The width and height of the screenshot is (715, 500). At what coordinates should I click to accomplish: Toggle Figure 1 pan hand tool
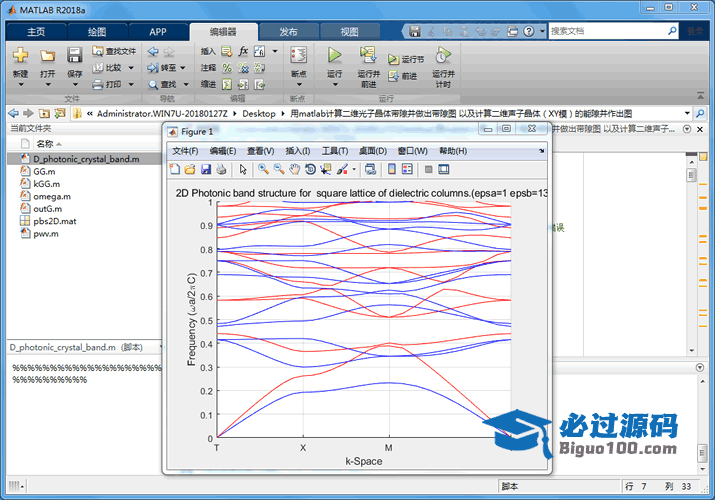[x=295, y=170]
